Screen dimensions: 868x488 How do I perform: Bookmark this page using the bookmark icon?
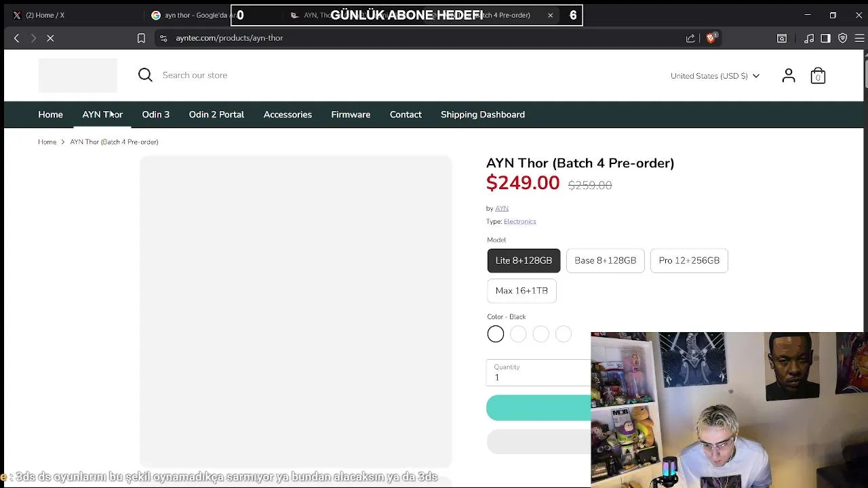(141, 38)
